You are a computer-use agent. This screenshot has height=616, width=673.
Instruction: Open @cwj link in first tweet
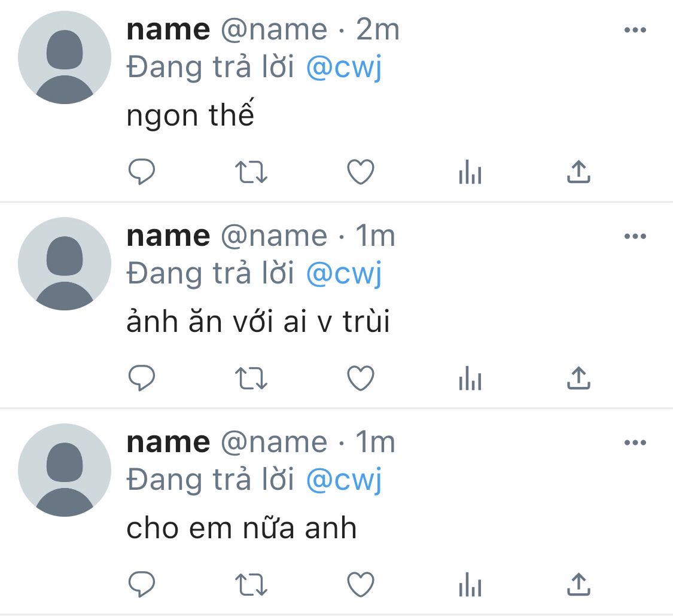coord(344,68)
